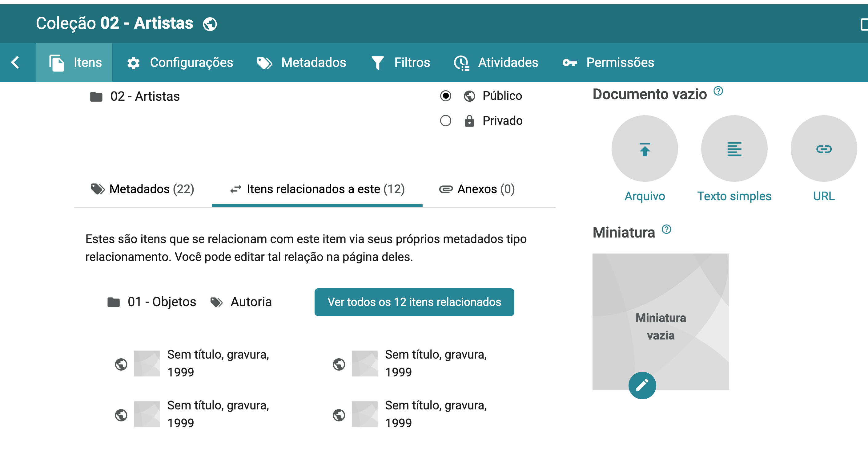Open the Metadados navigation tab
The image size is (868, 451).
301,63
